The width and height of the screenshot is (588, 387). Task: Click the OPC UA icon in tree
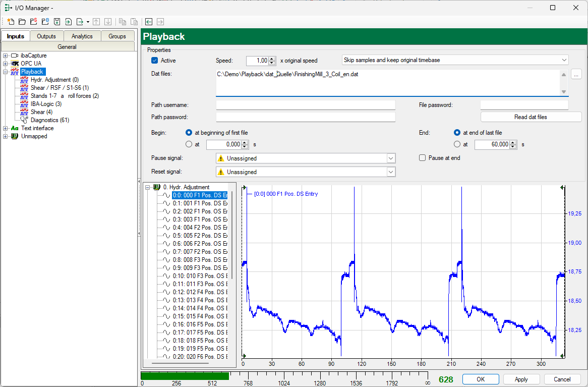(15, 64)
